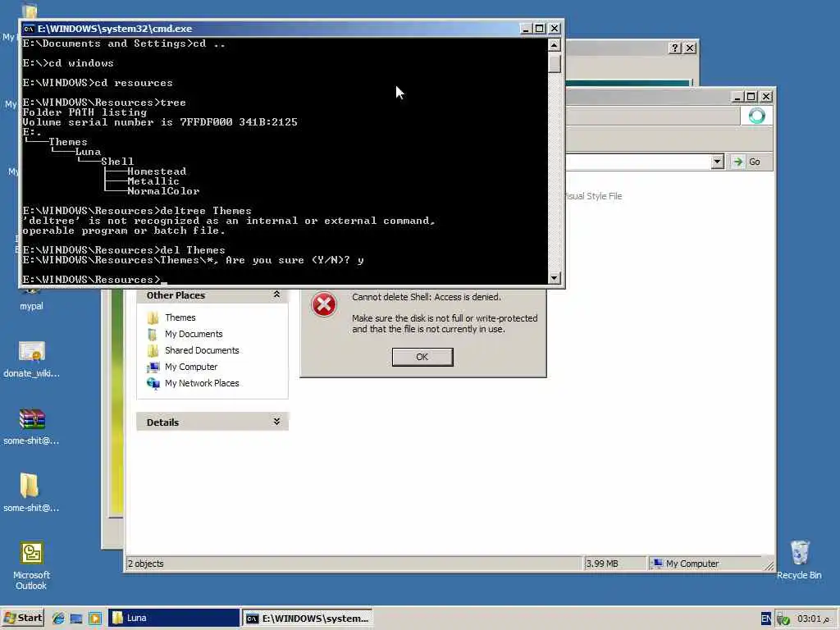Click the 2 objects status text

(x=146, y=564)
